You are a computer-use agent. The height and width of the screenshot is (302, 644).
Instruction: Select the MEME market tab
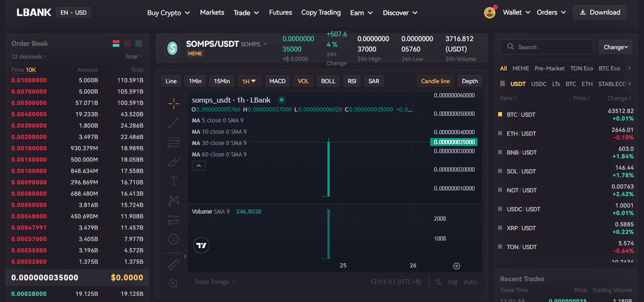point(521,68)
